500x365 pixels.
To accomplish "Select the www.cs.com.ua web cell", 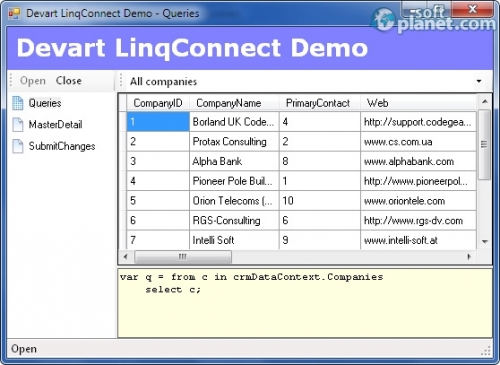I will (418, 142).
